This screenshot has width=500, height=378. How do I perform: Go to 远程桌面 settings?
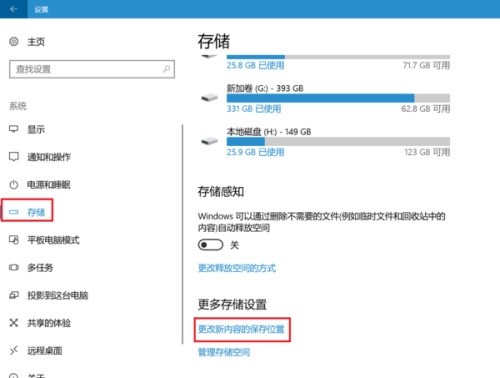[x=45, y=350]
